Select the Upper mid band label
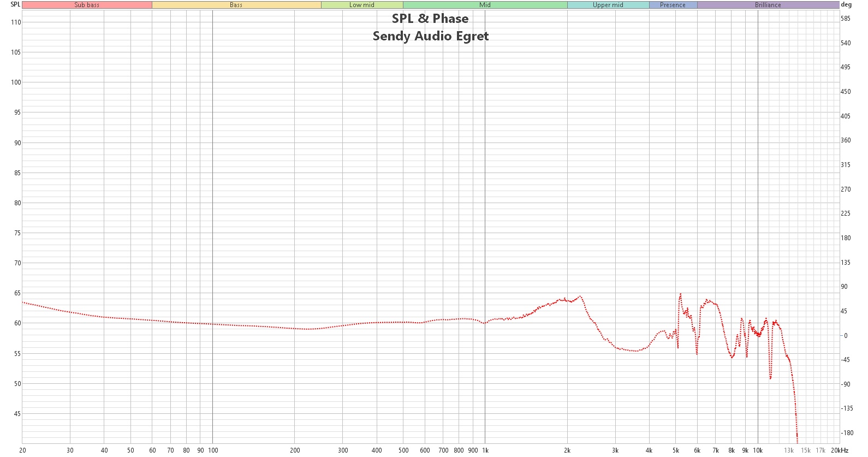Image resolution: width=868 pixels, height=457 pixels. coord(608,5)
